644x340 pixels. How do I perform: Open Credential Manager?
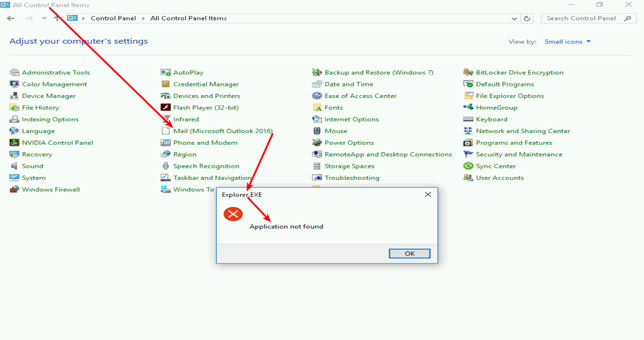coord(206,84)
